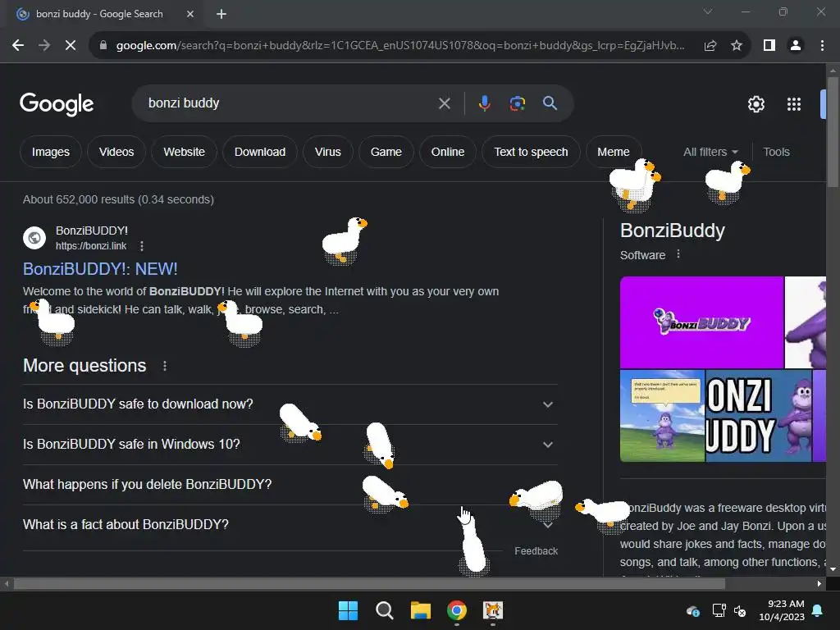Viewport: 840px width, 630px height.
Task: Open options for bonzi.link result
Action: pos(141,246)
